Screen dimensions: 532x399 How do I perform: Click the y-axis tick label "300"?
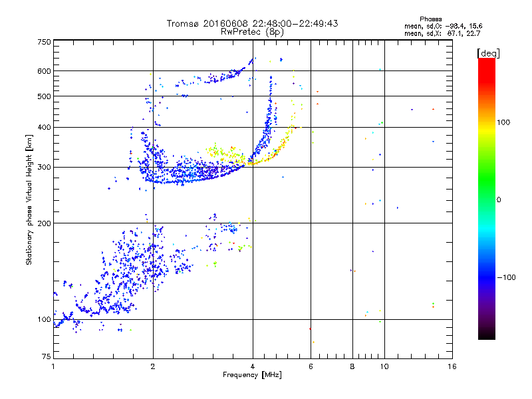tap(44, 168)
